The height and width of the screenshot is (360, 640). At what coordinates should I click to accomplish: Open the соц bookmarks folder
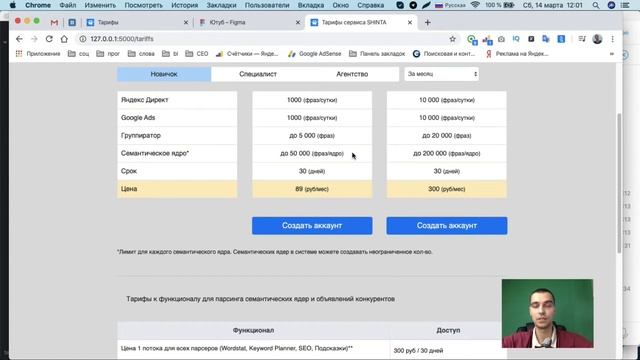[x=78, y=53]
